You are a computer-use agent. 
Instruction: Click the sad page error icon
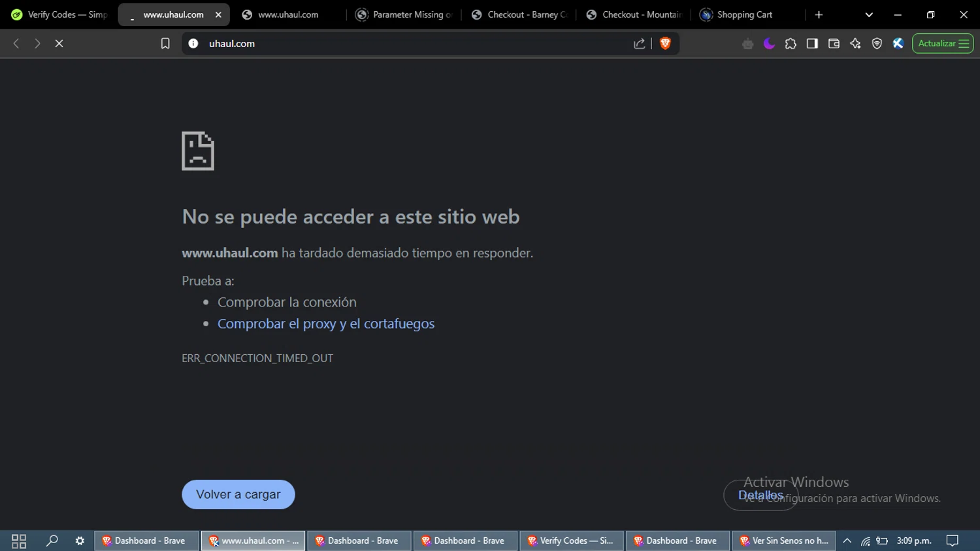(198, 151)
